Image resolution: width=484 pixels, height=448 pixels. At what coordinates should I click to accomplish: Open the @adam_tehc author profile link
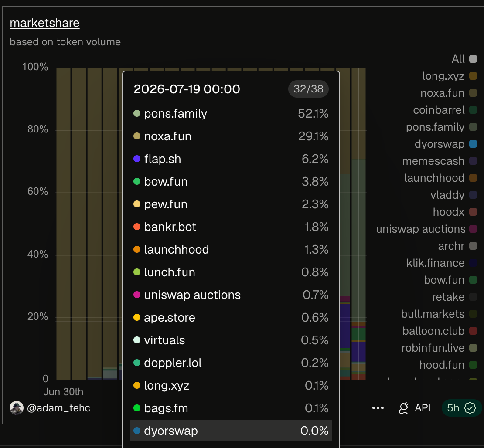[x=59, y=408]
